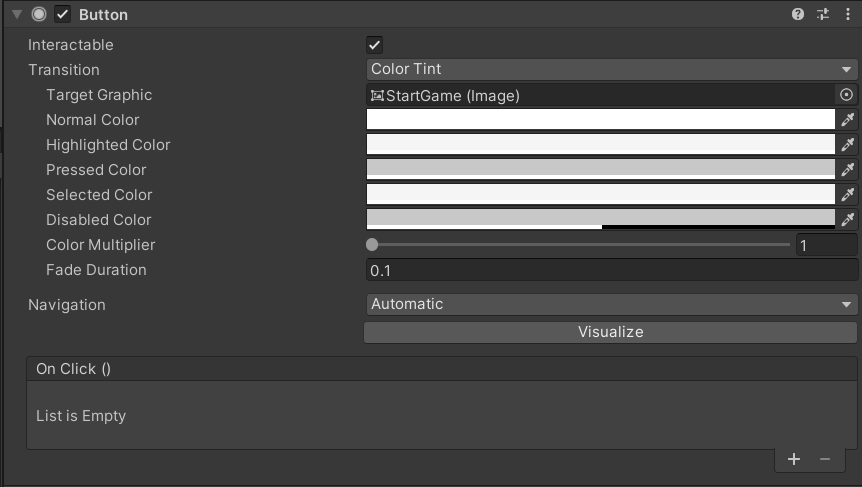This screenshot has height=487, width=862.
Task: Open the Navigation Automatic dropdown
Action: [612, 304]
